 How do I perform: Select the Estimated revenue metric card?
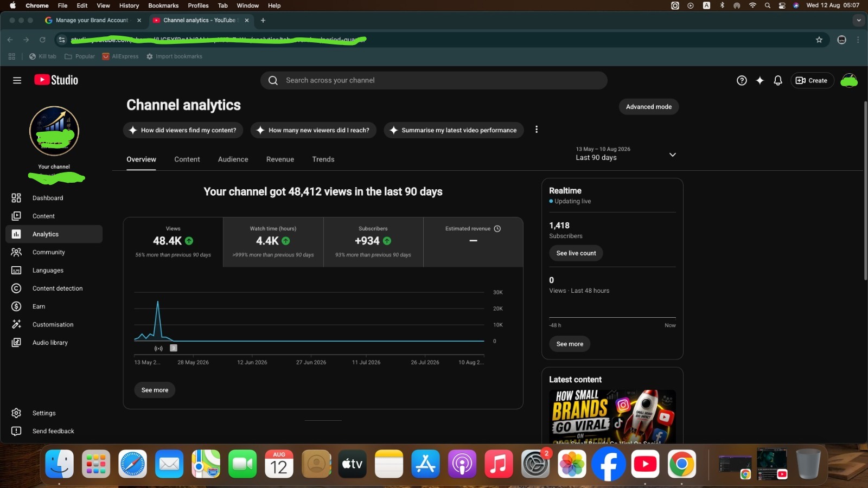click(473, 242)
